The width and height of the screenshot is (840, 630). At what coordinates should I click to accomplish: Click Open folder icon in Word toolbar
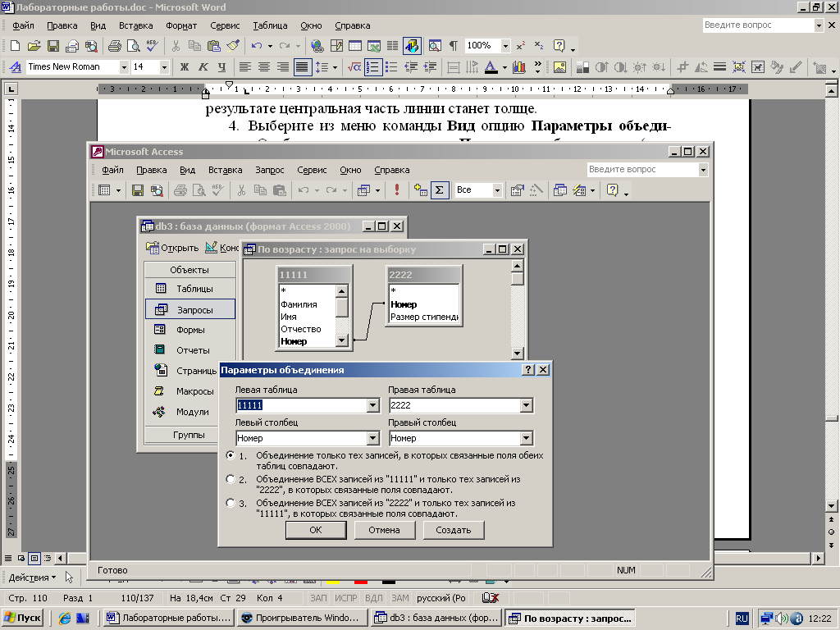34,46
